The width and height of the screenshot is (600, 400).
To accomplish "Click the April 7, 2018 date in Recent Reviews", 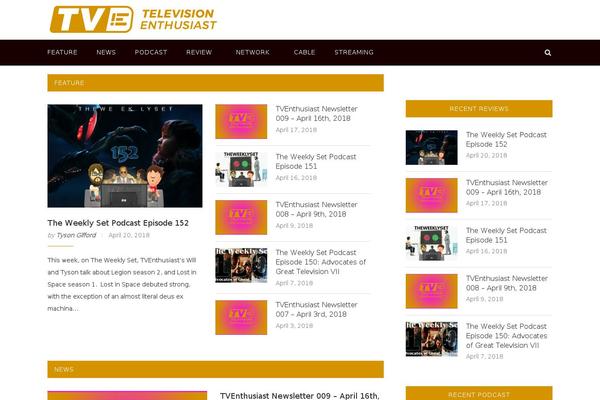I will coord(484,356).
